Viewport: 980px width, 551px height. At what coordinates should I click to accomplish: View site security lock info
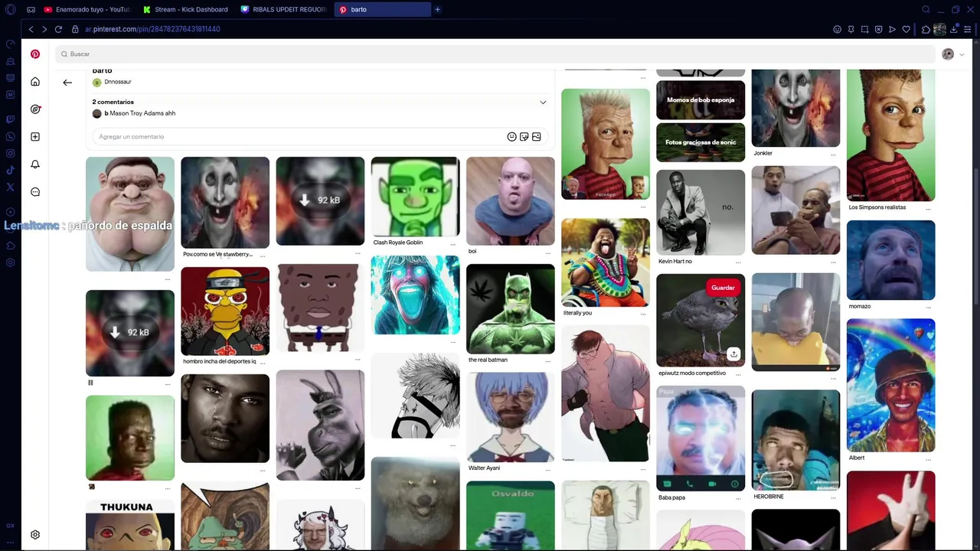75,29
